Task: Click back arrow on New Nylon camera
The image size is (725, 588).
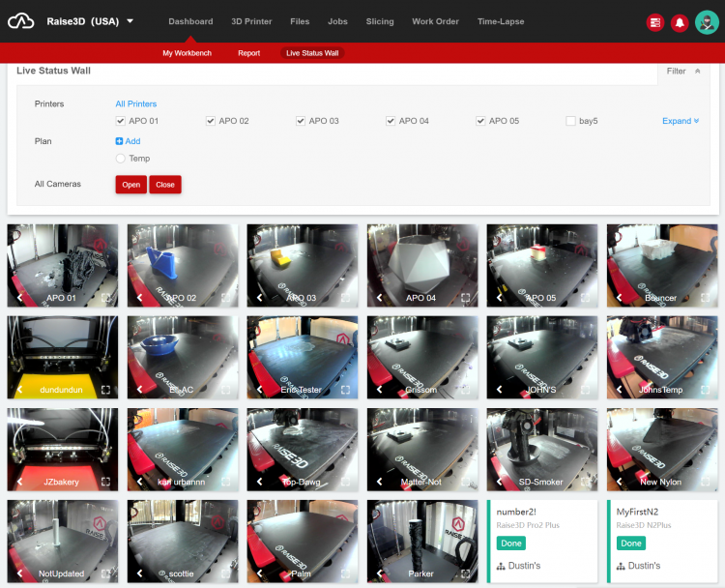Action: pos(619,482)
